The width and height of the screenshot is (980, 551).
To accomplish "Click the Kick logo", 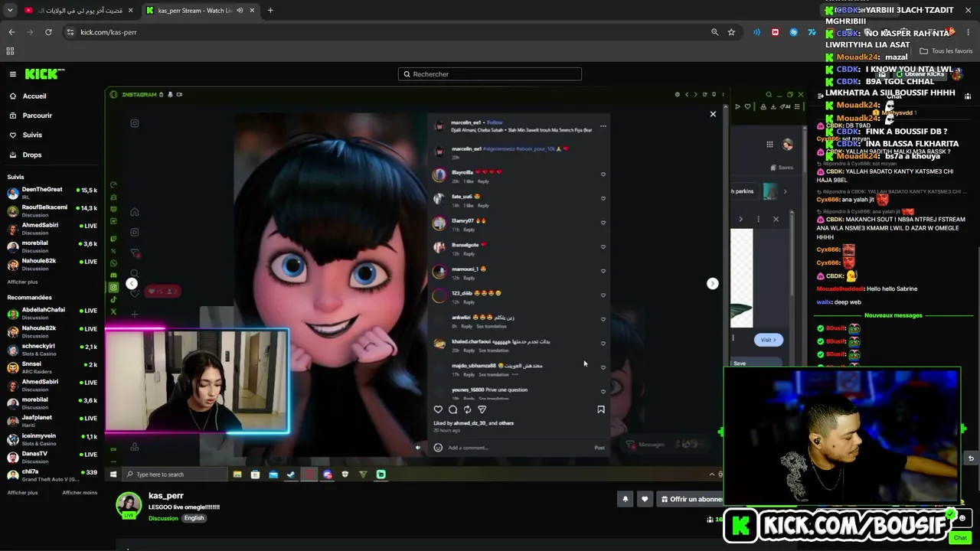I will (x=44, y=74).
